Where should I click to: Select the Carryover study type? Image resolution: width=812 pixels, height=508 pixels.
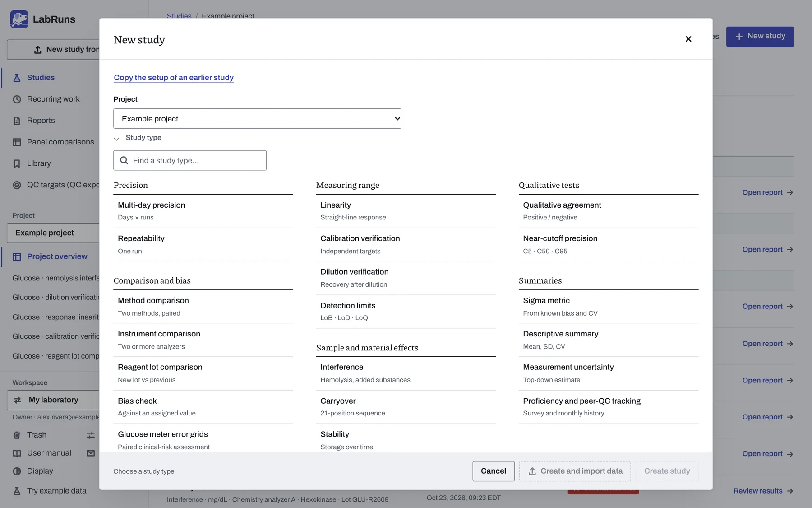coord(406,407)
